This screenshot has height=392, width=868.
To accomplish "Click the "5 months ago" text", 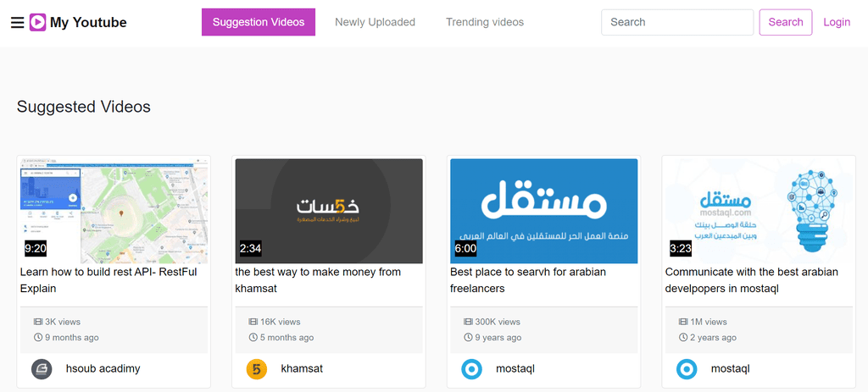I will tap(287, 337).
